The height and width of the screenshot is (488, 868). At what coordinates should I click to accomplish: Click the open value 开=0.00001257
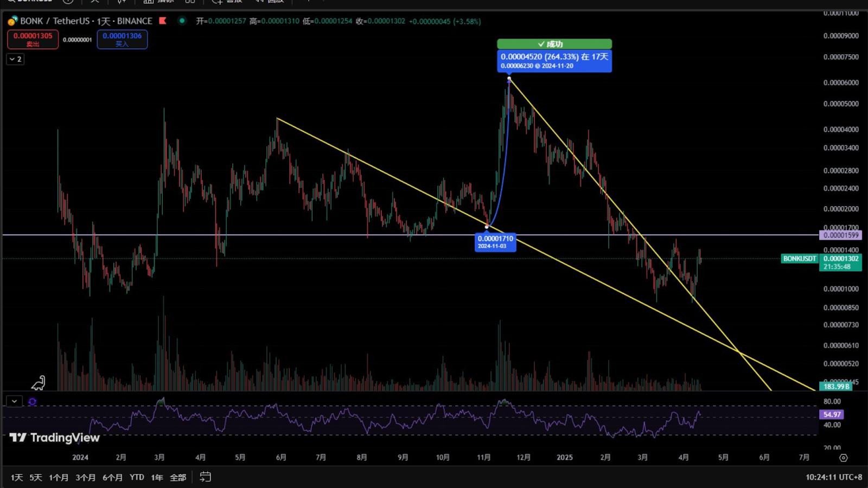coord(221,21)
